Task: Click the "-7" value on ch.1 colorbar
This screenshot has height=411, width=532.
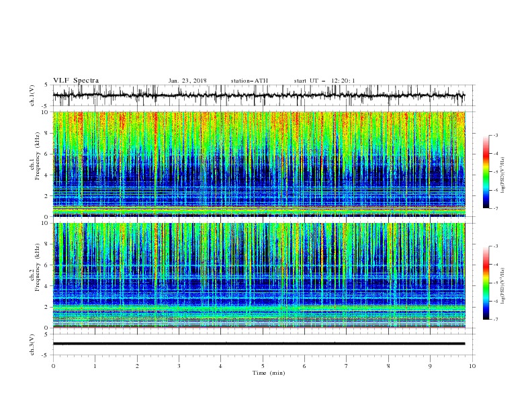Action: coord(496,208)
